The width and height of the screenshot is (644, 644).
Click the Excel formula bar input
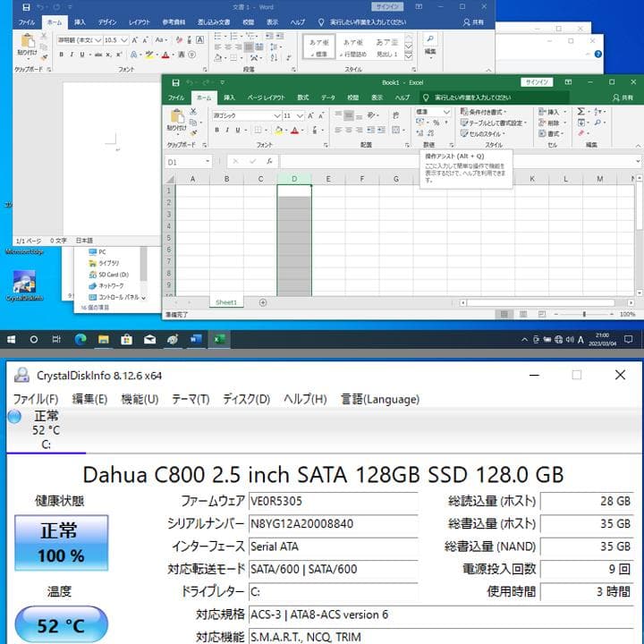tap(458, 161)
